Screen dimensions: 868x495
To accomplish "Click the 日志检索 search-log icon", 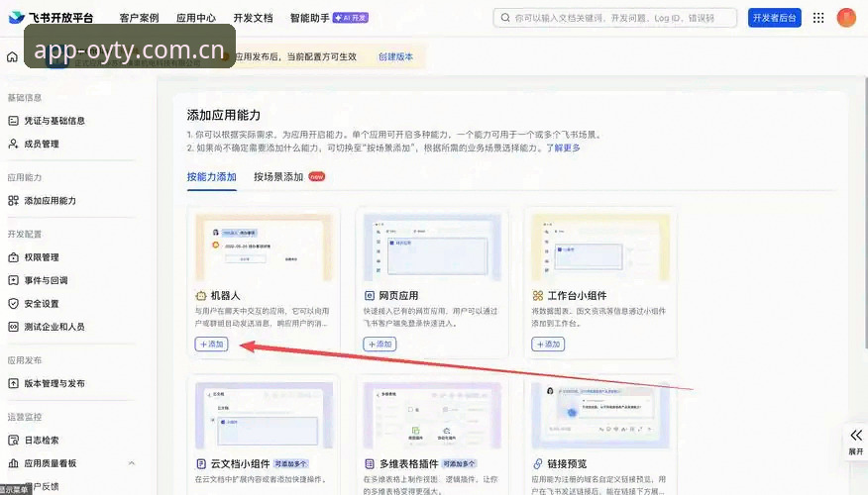I will click(x=13, y=441).
